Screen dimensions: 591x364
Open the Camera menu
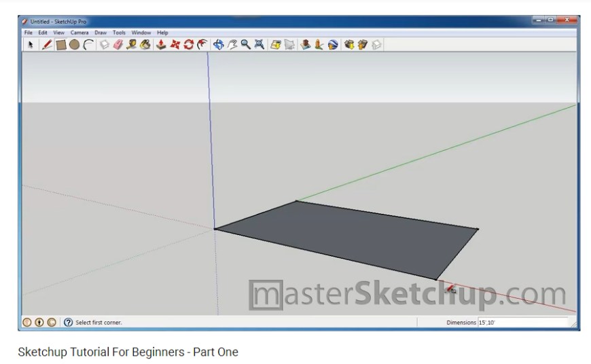coord(79,33)
